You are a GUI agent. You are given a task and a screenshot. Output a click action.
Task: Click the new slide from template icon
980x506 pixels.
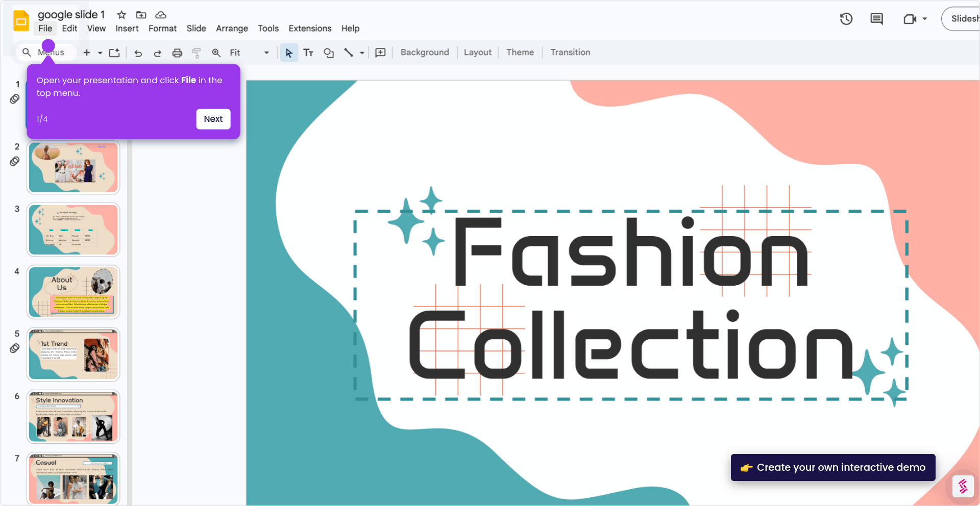point(114,53)
